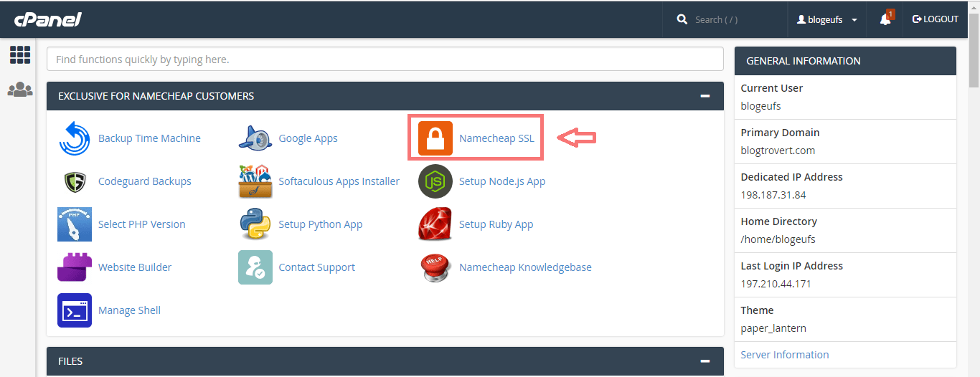Open the User Manager icon in sidebar

[20, 90]
